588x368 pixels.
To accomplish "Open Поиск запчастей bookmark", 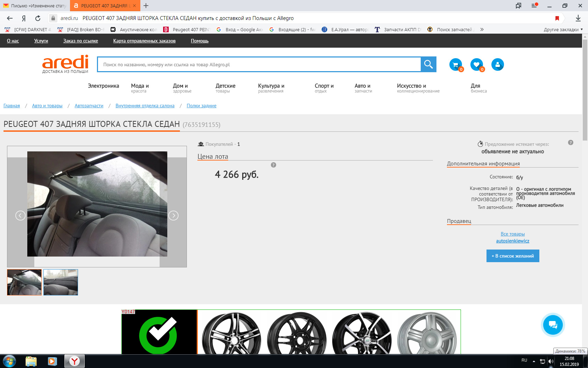I will tap(451, 29).
